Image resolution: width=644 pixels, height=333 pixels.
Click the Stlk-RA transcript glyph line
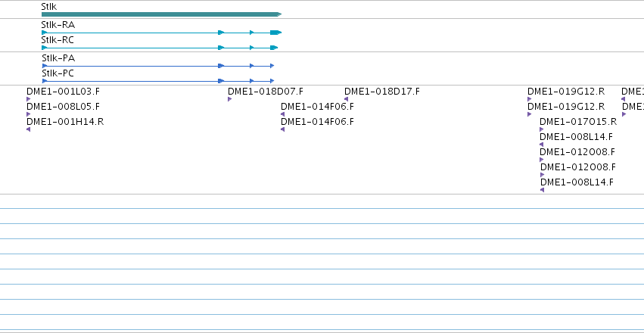pos(161,33)
